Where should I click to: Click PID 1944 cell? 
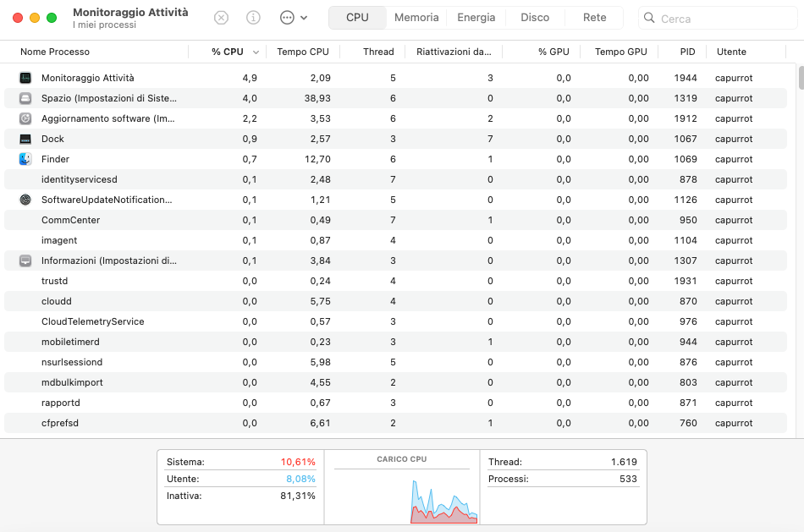click(686, 78)
